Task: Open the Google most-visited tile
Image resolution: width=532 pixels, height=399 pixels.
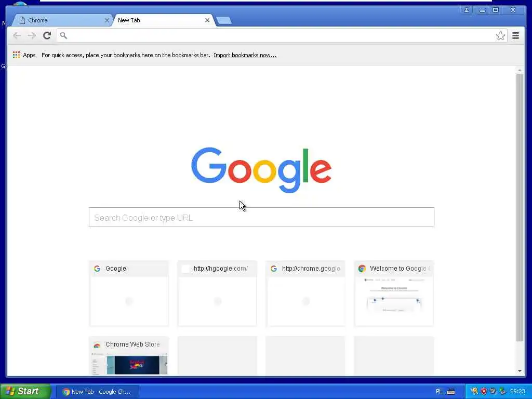Action: coord(129,294)
